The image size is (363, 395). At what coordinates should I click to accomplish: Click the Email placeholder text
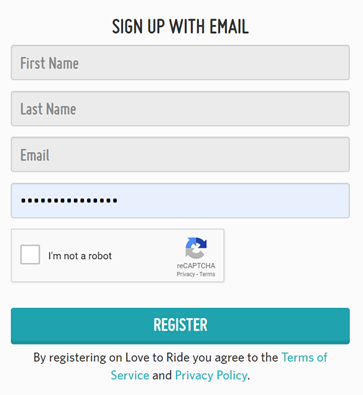click(x=35, y=155)
